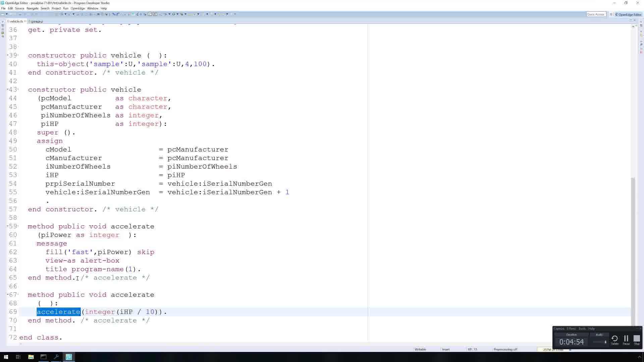Open the Project menu
This screenshot has height=362, width=644.
coord(56,8)
